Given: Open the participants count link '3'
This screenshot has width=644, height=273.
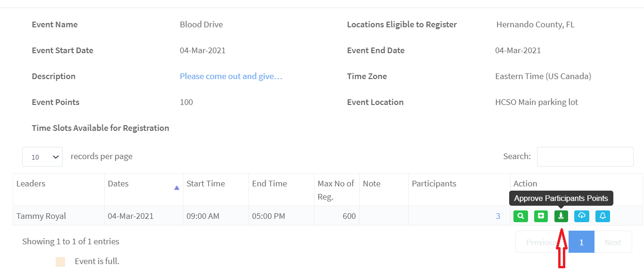Looking at the screenshot, I should [x=498, y=216].
